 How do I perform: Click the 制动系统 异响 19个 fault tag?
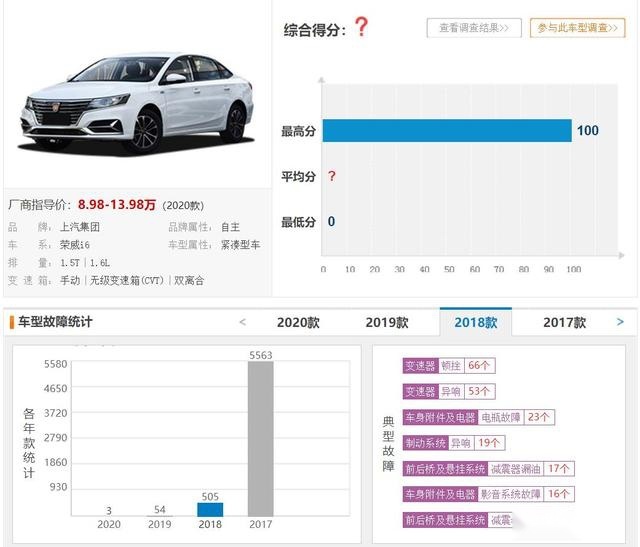point(454,443)
